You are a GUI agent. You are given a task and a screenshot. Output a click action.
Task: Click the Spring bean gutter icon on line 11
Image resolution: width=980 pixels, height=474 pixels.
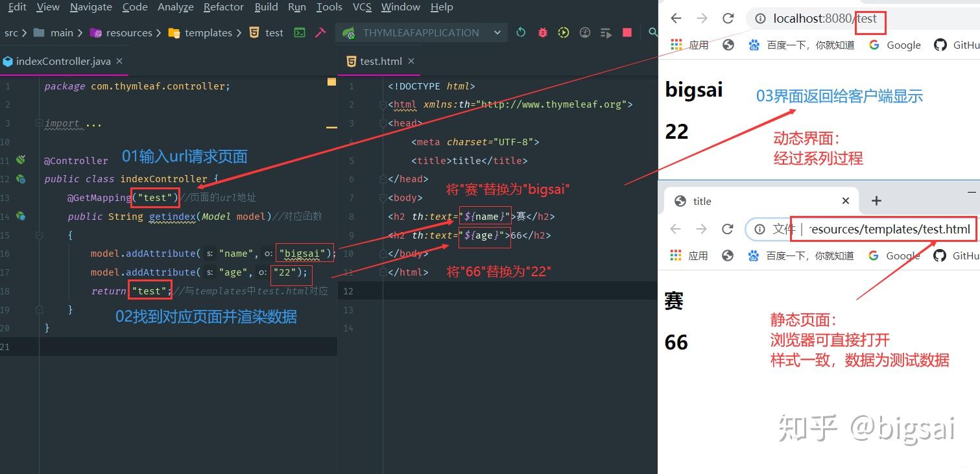click(20, 159)
